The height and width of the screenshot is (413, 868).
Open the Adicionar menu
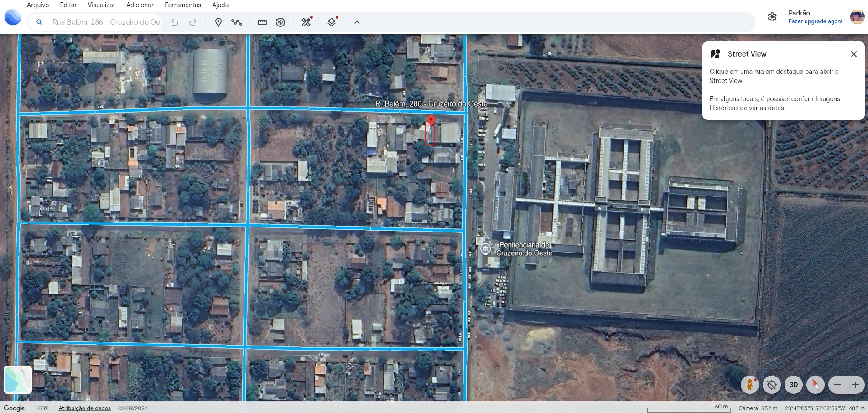coord(140,5)
